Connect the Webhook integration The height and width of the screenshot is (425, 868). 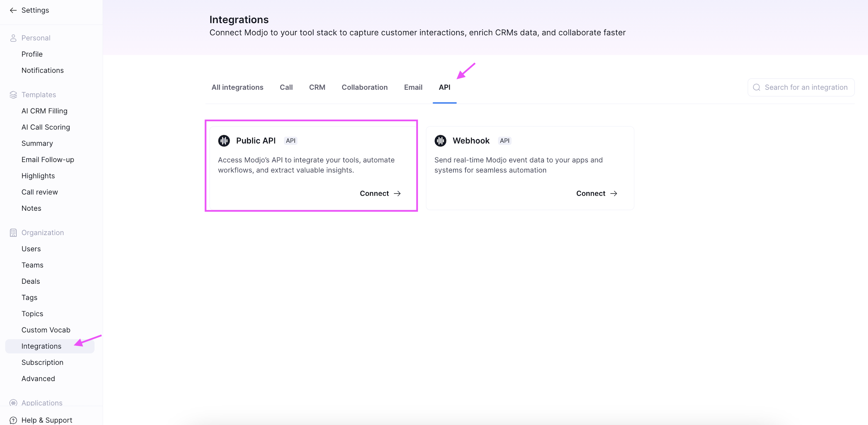tap(597, 194)
